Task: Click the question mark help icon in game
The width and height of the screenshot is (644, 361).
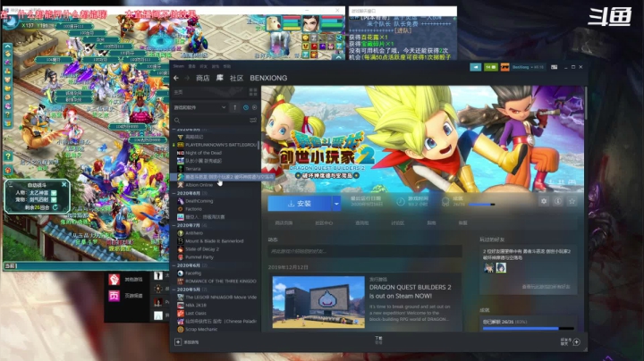Action: pos(8,156)
